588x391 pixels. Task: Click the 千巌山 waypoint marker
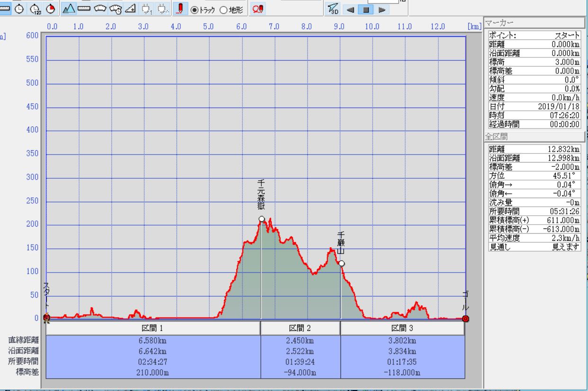(341, 263)
